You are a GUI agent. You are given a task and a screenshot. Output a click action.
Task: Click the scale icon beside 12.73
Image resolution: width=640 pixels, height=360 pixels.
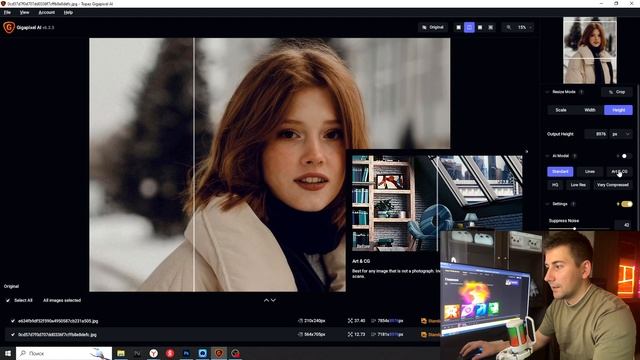tap(350, 334)
